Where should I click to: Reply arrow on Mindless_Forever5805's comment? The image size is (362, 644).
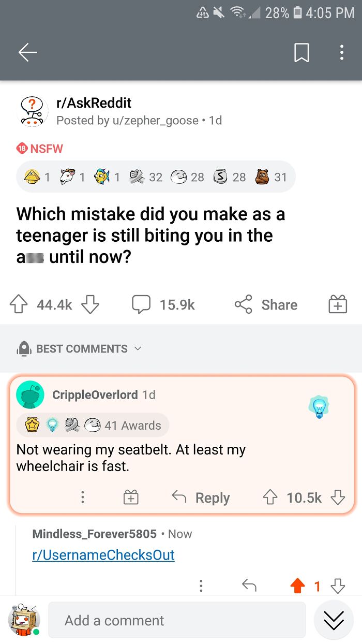(x=249, y=586)
